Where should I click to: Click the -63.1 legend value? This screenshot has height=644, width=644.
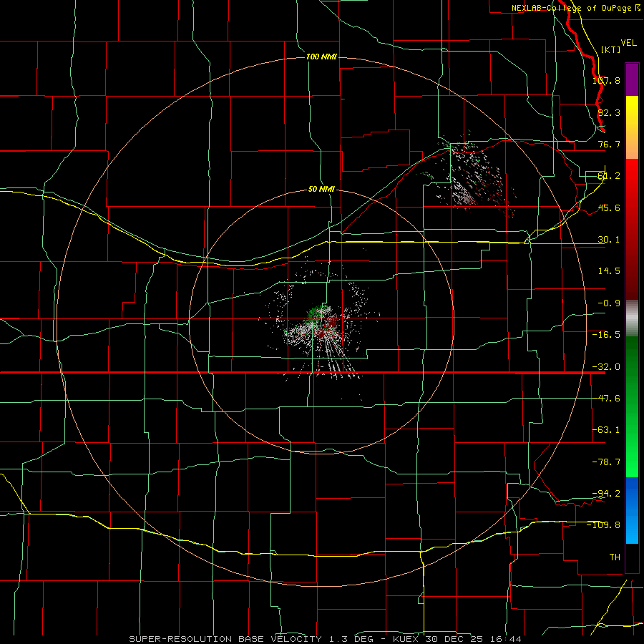[x=606, y=430]
